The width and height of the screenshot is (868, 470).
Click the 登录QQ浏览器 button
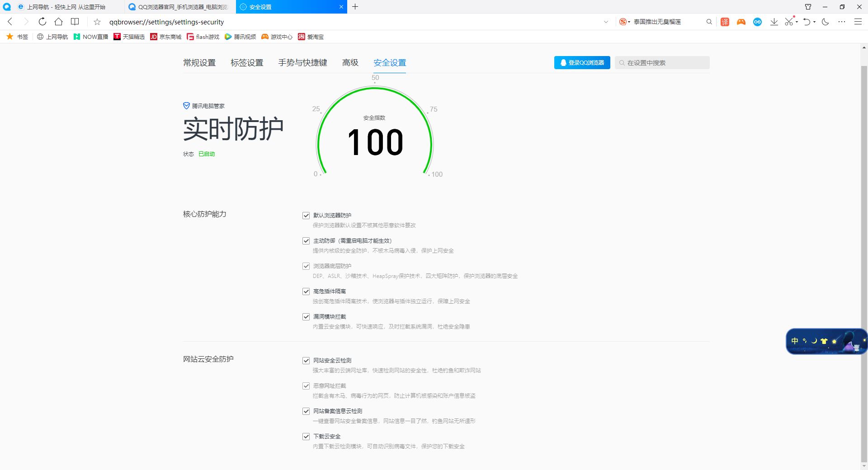point(582,62)
